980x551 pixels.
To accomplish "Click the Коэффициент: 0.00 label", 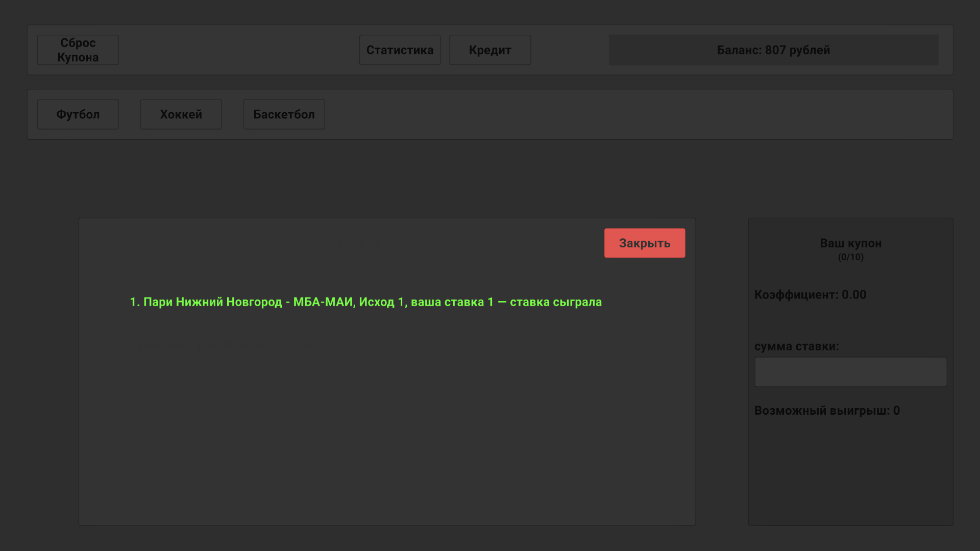I will tap(810, 294).
